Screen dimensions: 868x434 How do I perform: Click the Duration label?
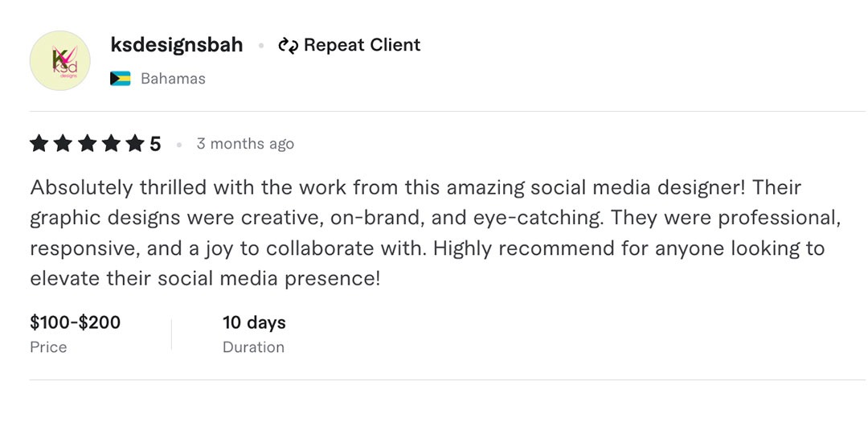point(253,347)
